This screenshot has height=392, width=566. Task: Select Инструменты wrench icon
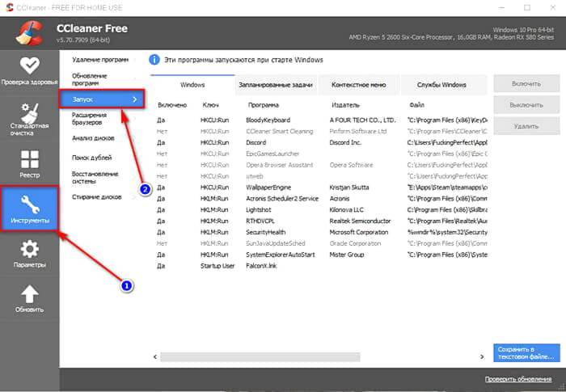(x=30, y=204)
